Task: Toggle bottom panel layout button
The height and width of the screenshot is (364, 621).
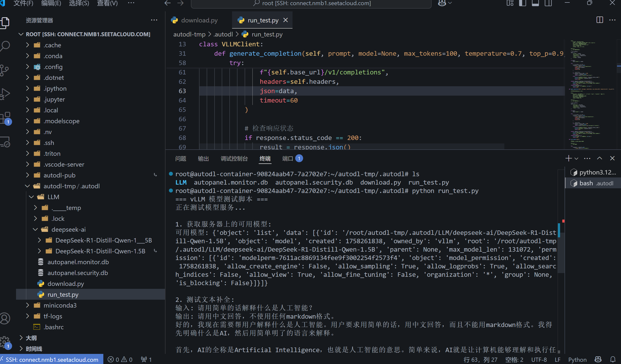Action: pos(535,3)
